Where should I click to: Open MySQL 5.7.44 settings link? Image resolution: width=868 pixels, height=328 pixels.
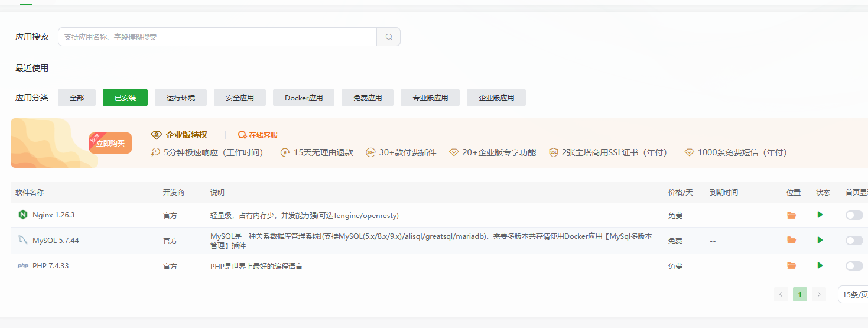pyautogui.click(x=56, y=241)
